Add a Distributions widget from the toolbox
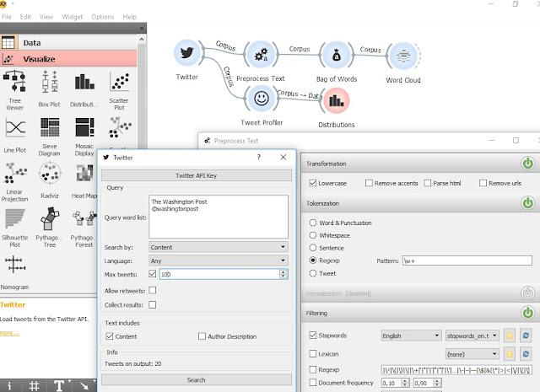 [x=84, y=90]
